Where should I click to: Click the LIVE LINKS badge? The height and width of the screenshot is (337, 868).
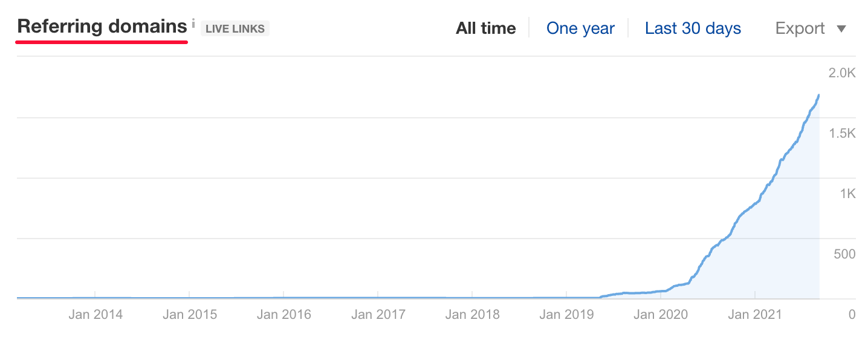point(235,28)
